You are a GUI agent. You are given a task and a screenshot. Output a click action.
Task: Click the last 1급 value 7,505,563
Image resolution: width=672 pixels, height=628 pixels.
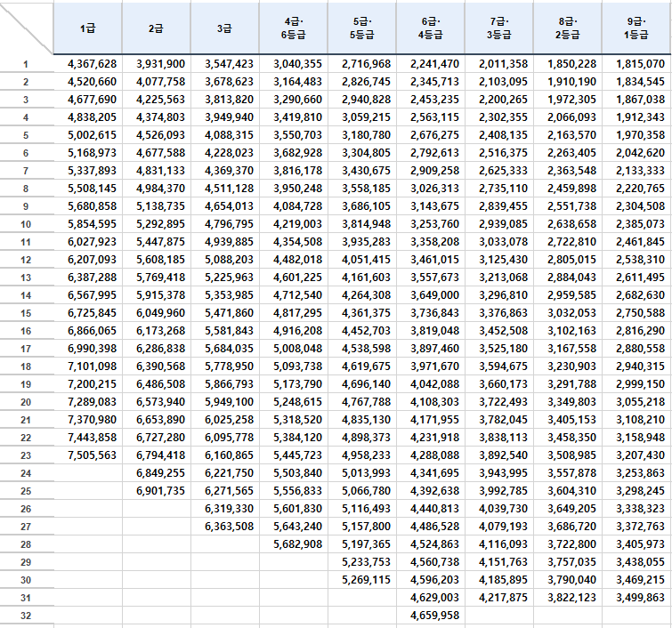[92, 455]
